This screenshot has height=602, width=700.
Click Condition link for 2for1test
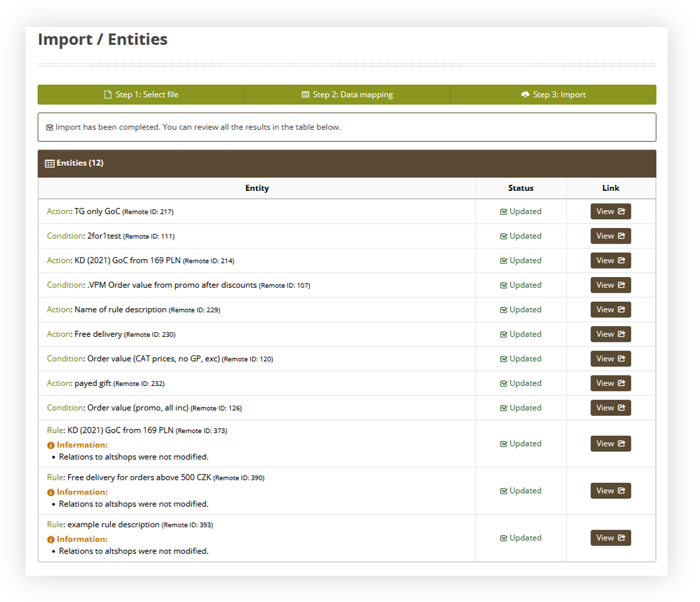[65, 236]
